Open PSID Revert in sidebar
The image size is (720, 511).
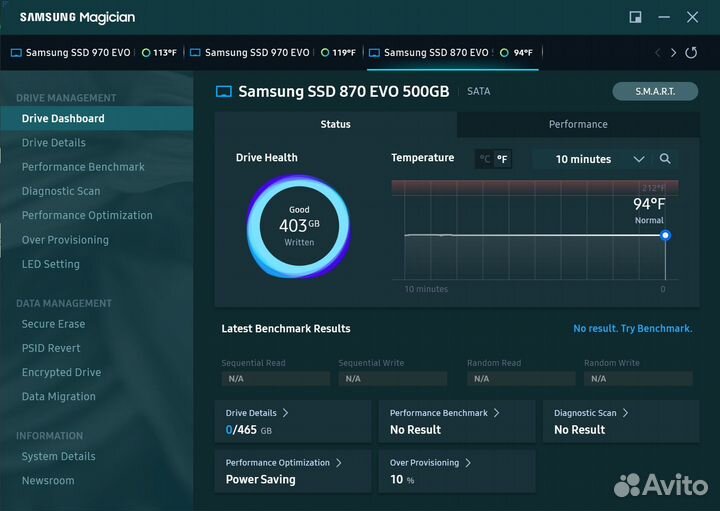(x=51, y=348)
